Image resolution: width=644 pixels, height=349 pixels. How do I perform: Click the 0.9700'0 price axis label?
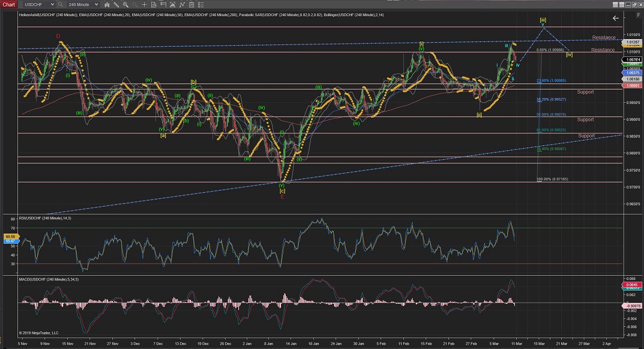(633, 187)
